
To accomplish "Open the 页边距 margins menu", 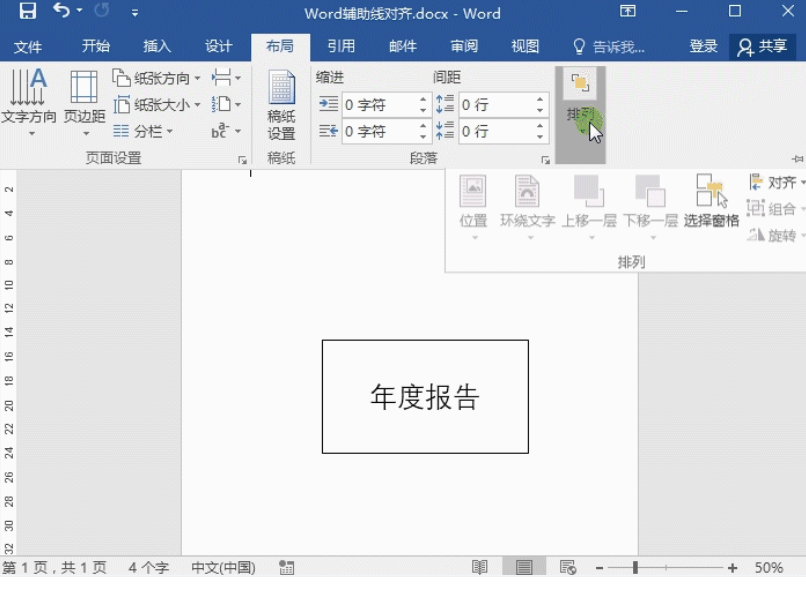I will pos(85,103).
